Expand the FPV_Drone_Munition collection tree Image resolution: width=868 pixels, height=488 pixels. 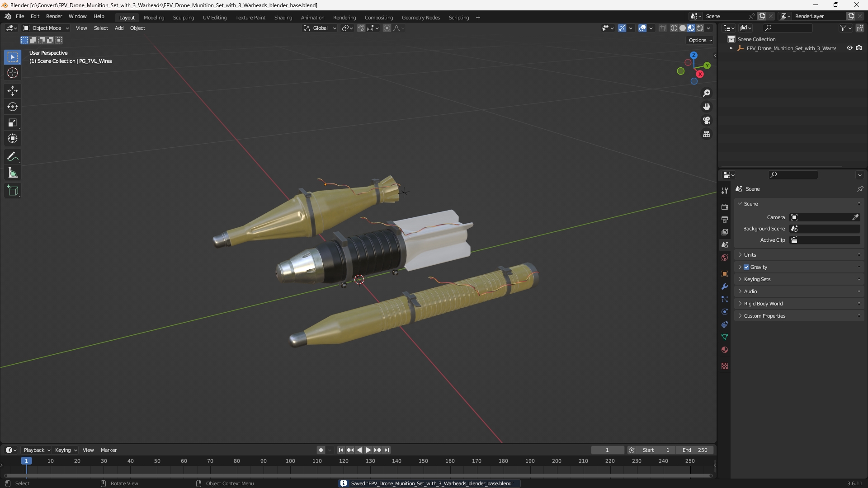(x=731, y=48)
